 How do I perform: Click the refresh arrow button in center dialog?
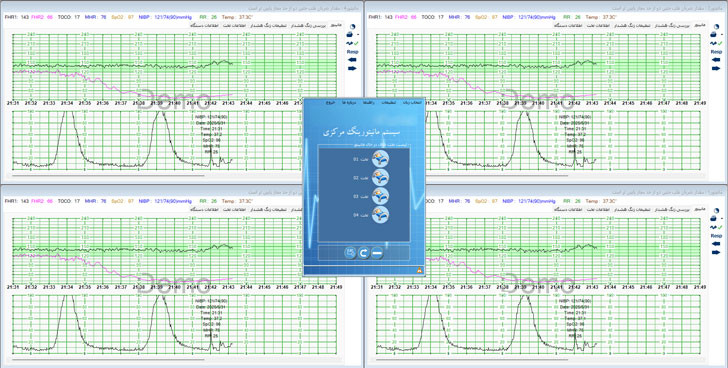click(x=364, y=253)
